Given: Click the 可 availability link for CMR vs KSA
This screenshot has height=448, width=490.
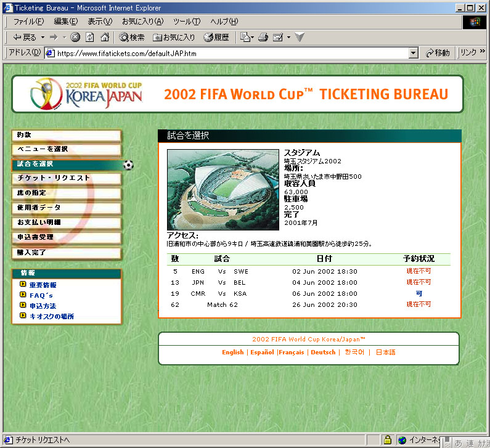Looking at the screenshot, I should (x=419, y=293).
